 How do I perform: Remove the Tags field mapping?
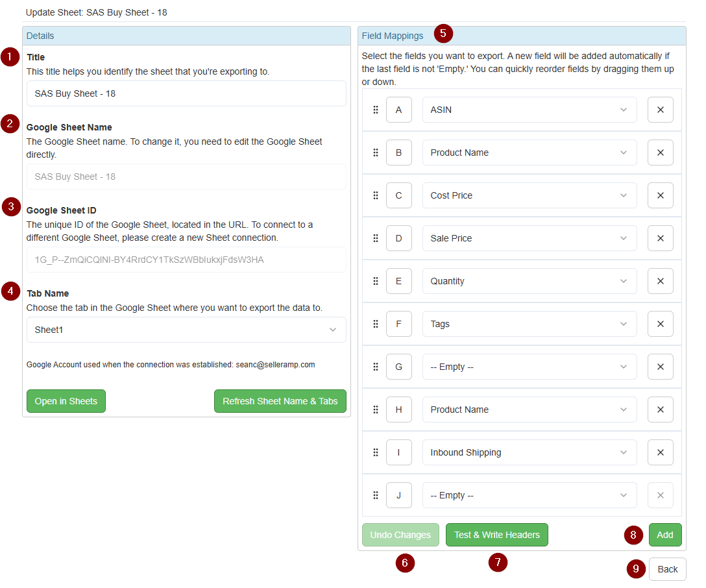(x=661, y=324)
